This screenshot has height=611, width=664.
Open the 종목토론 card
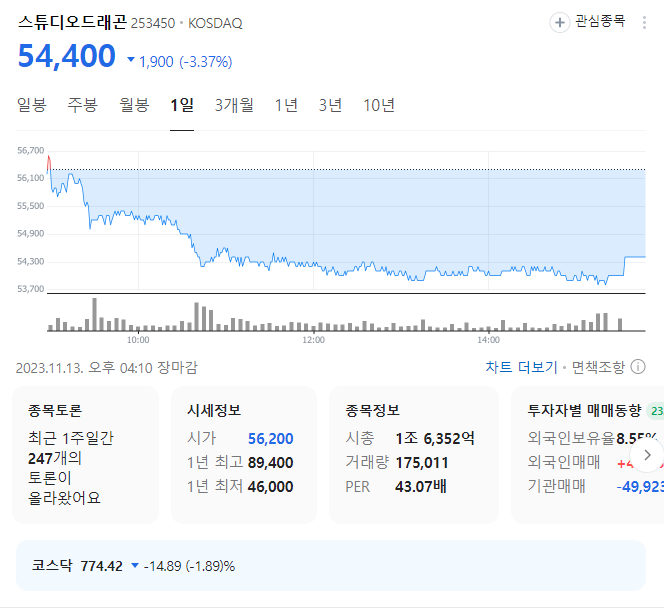86,455
